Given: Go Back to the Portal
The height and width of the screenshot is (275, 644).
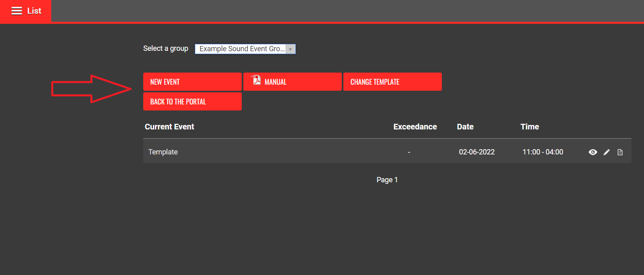Looking at the screenshot, I should [x=192, y=102].
